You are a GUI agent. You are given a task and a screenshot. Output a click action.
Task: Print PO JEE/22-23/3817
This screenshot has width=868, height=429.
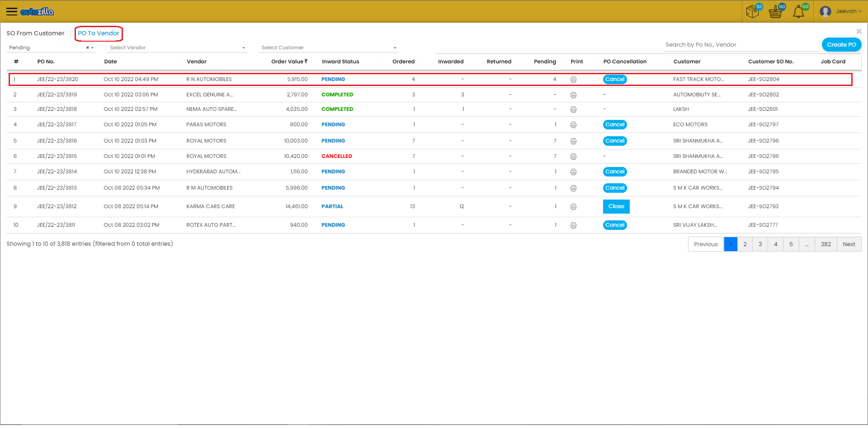[x=573, y=125]
